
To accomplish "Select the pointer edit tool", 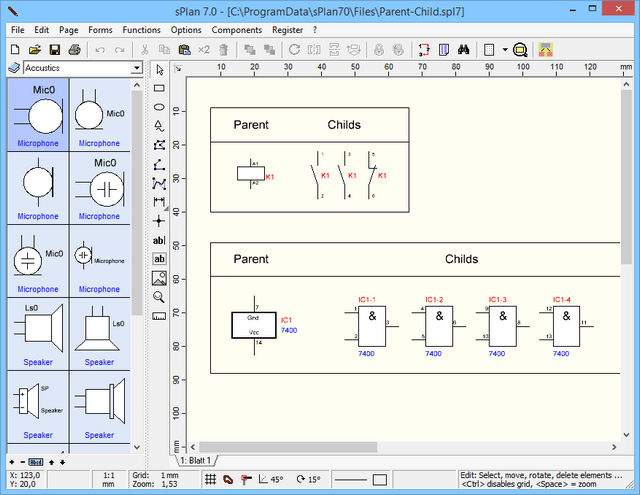I will (x=159, y=70).
